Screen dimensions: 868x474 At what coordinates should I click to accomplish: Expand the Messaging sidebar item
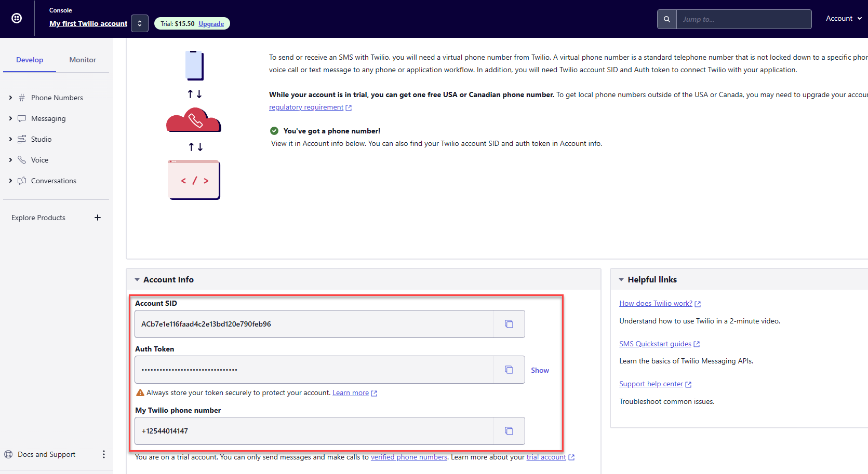click(10, 118)
